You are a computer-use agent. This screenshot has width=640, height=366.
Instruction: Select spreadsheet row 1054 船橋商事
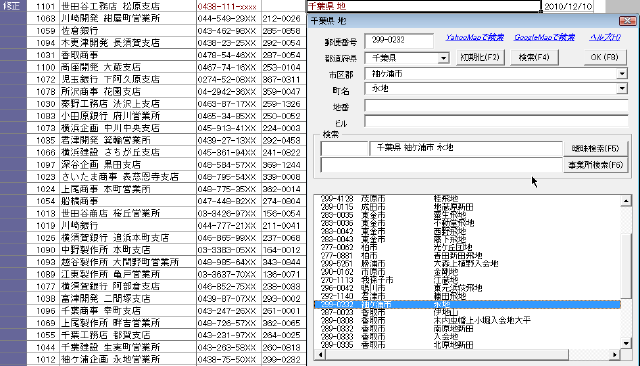click(x=167, y=201)
